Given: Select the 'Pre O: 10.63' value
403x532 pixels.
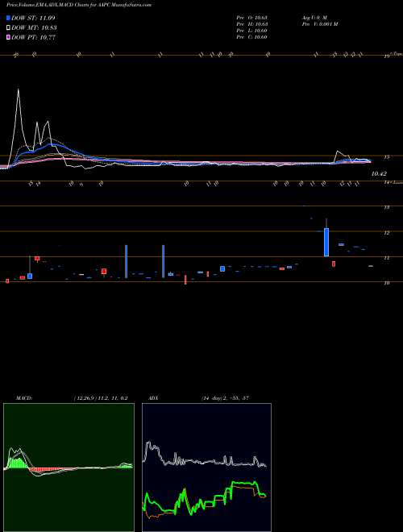Looking at the screenshot, I should tap(252, 17).
